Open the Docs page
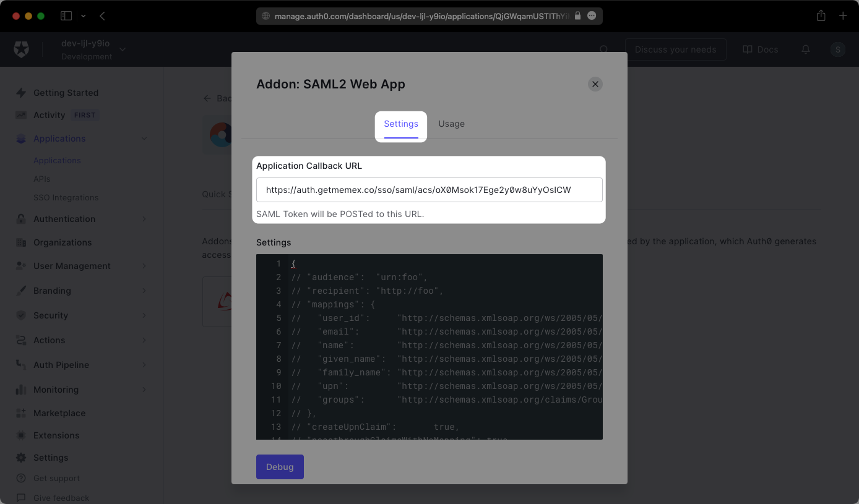The width and height of the screenshot is (859, 504). pos(760,49)
